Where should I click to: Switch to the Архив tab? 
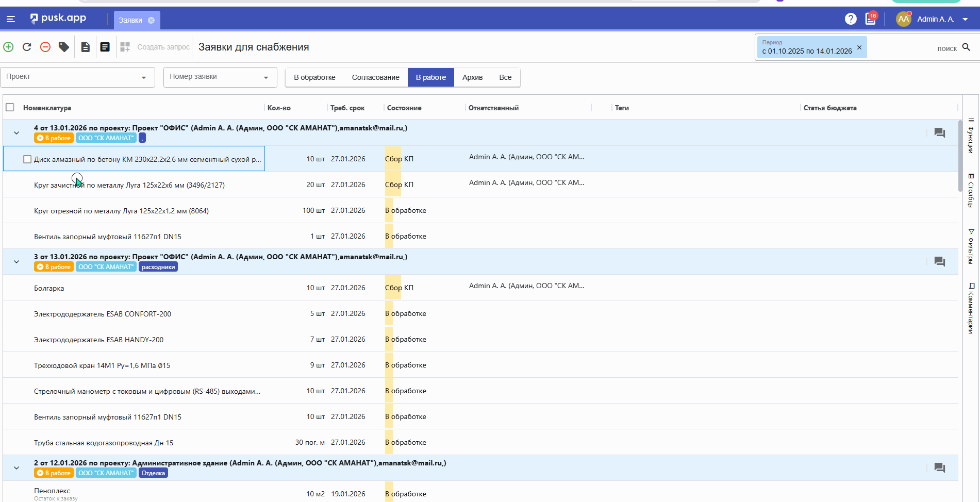tap(472, 77)
